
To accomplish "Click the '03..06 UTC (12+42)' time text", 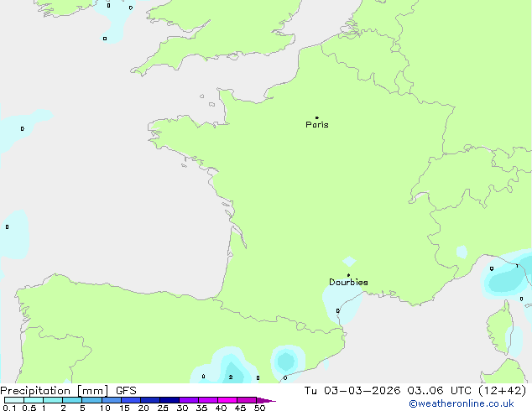I will point(467,391).
